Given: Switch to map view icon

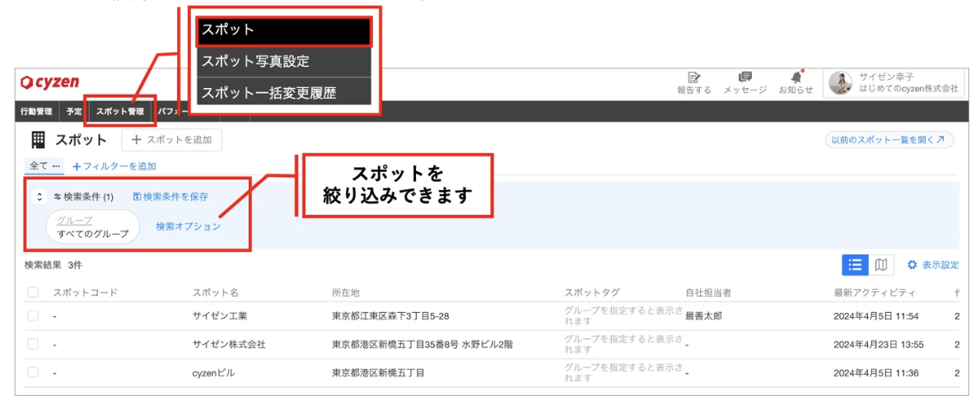Looking at the screenshot, I should click(x=881, y=265).
